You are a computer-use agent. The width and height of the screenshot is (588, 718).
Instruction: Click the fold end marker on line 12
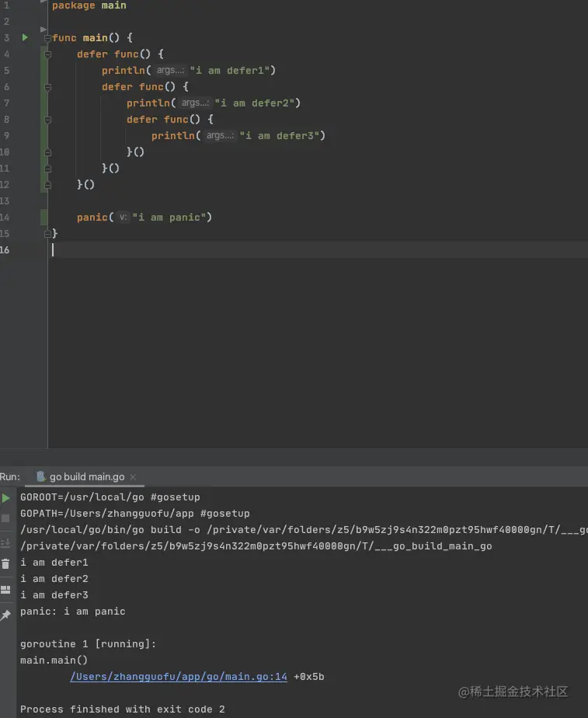[x=47, y=185]
